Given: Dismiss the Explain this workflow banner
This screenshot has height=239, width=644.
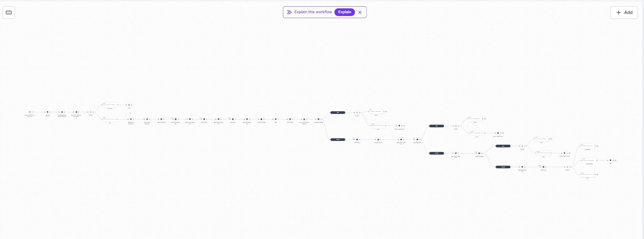Looking at the screenshot, I should coord(360,12).
